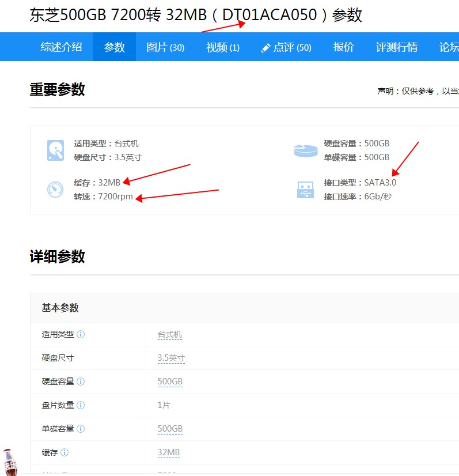Open the 3.5英寸 link in the table
Image resolution: width=459 pixels, height=476 pixels.
pos(171,358)
